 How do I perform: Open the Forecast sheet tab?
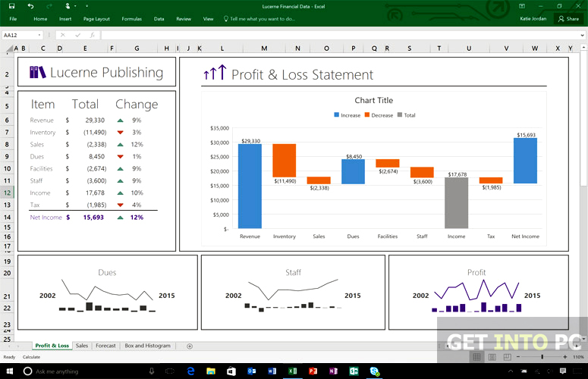(x=105, y=346)
